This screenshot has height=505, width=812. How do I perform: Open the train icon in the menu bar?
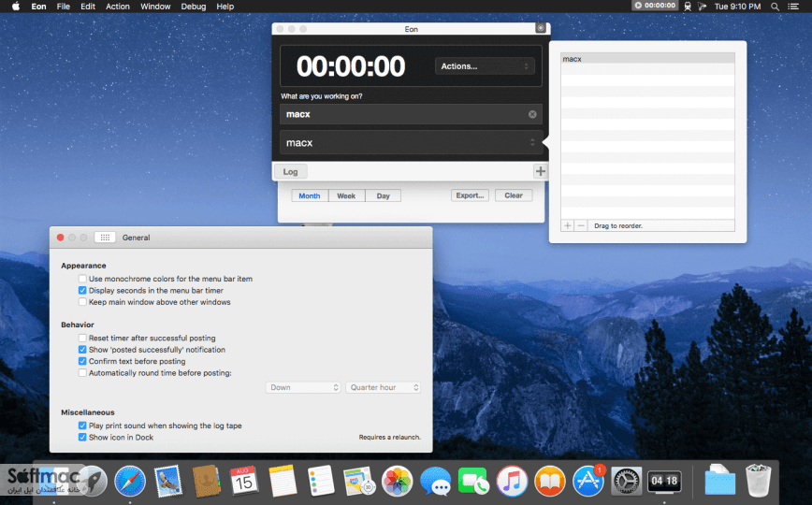(688, 7)
